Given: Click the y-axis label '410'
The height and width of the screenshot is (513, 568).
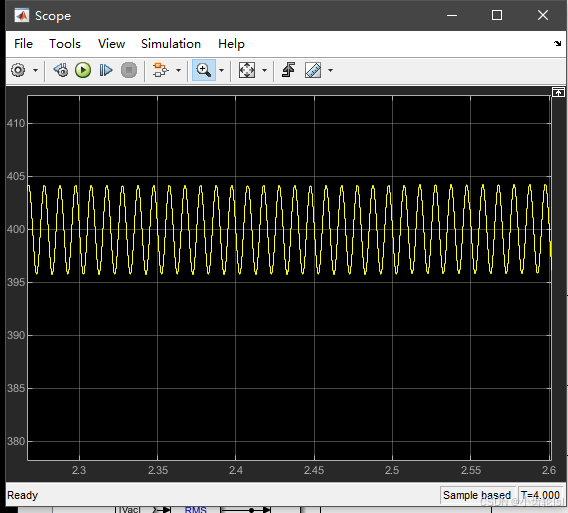Looking at the screenshot, I should [x=16, y=124].
